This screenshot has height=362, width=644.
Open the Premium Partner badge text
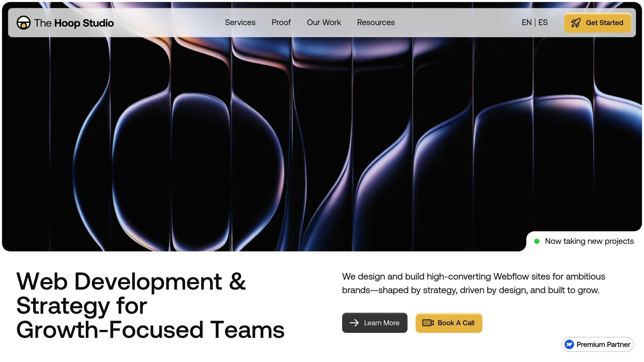pyautogui.click(x=603, y=344)
